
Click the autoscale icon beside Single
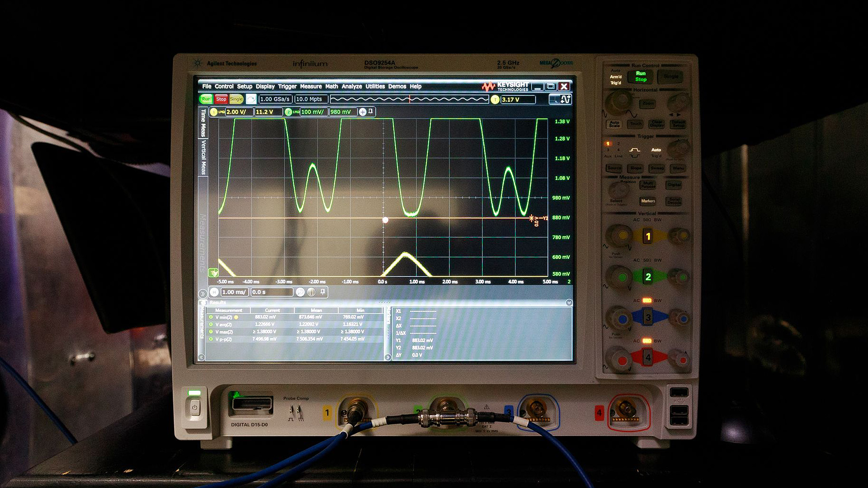tap(251, 99)
